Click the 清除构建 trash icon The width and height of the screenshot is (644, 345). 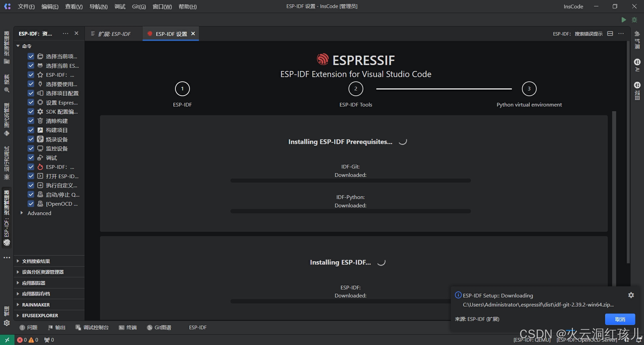[40, 121]
